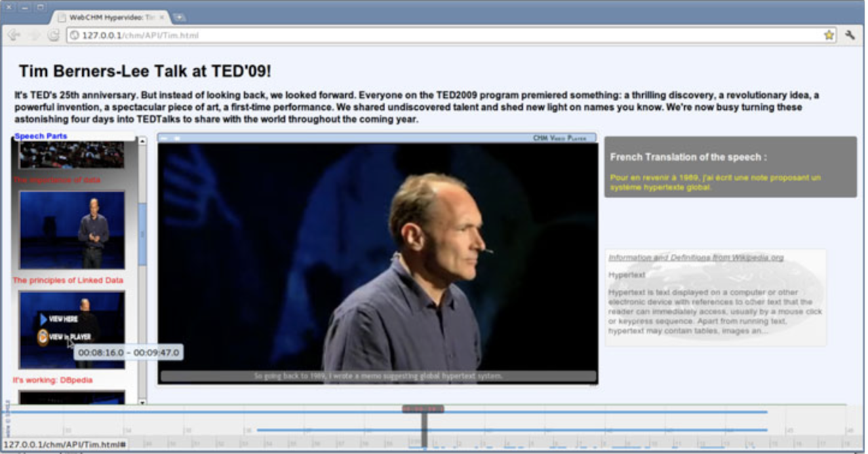This screenshot has height=454, width=868.
Task: Click the TED 25th anniversary description paragraph
Action: (x=416, y=107)
